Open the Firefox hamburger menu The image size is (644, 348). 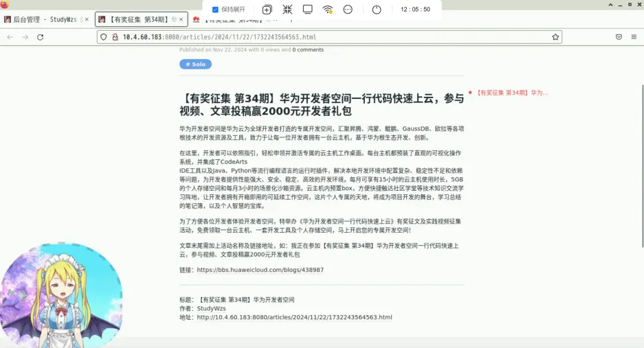(x=634, y=37)
